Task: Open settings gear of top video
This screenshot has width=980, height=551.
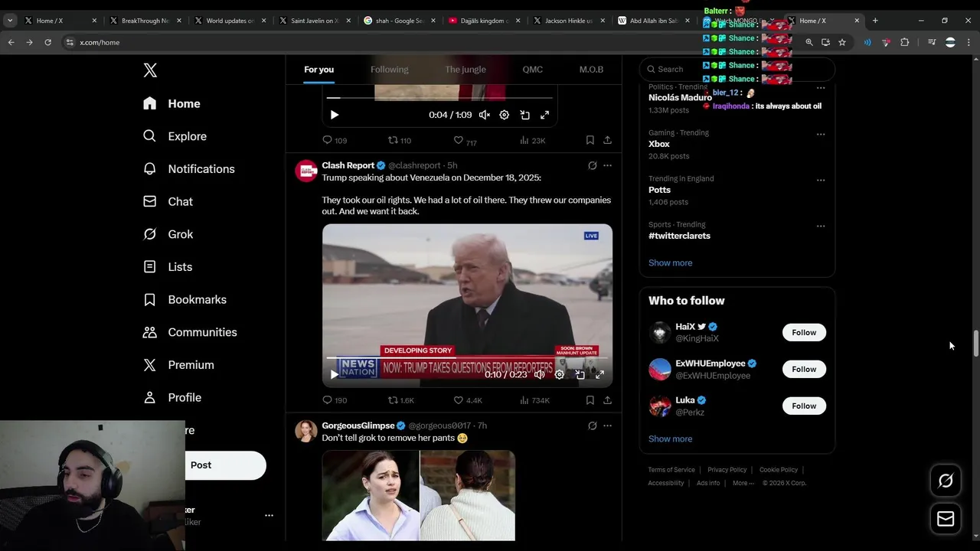Action: [504, 115]
